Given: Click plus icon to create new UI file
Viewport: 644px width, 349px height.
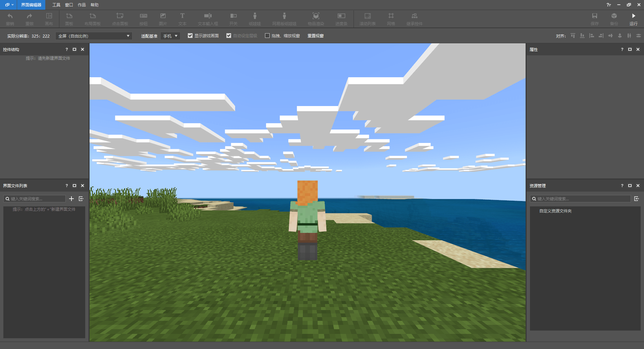Looking at the screenshot, I should point(71,199).
